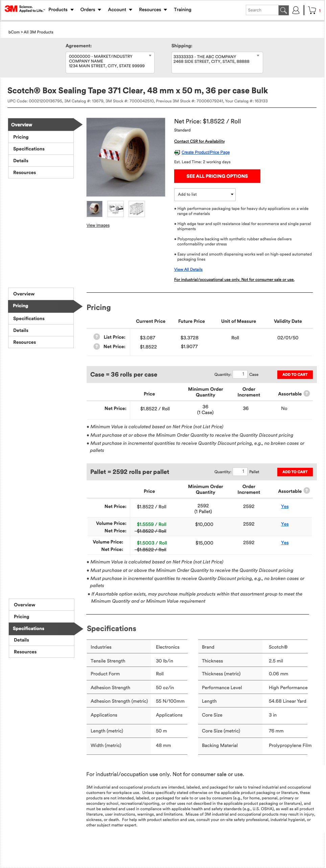Open the industrial/occupational use only notice link
This screenshot has height=868, width=326.
coord(234,280)
